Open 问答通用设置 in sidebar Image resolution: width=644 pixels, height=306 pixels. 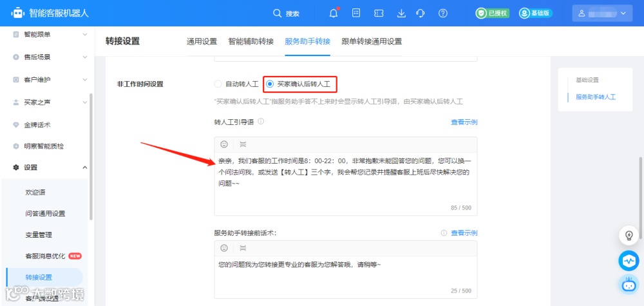click(x=45, y=214)
